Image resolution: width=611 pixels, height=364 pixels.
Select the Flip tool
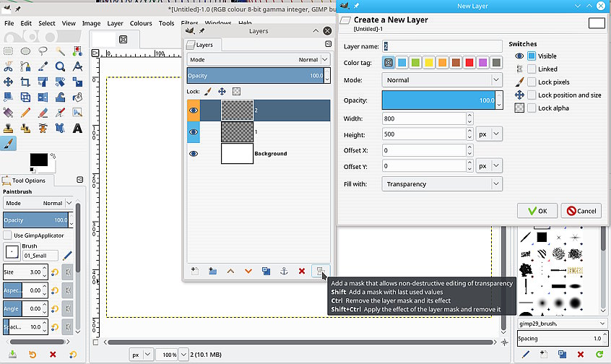pos(43,97)
